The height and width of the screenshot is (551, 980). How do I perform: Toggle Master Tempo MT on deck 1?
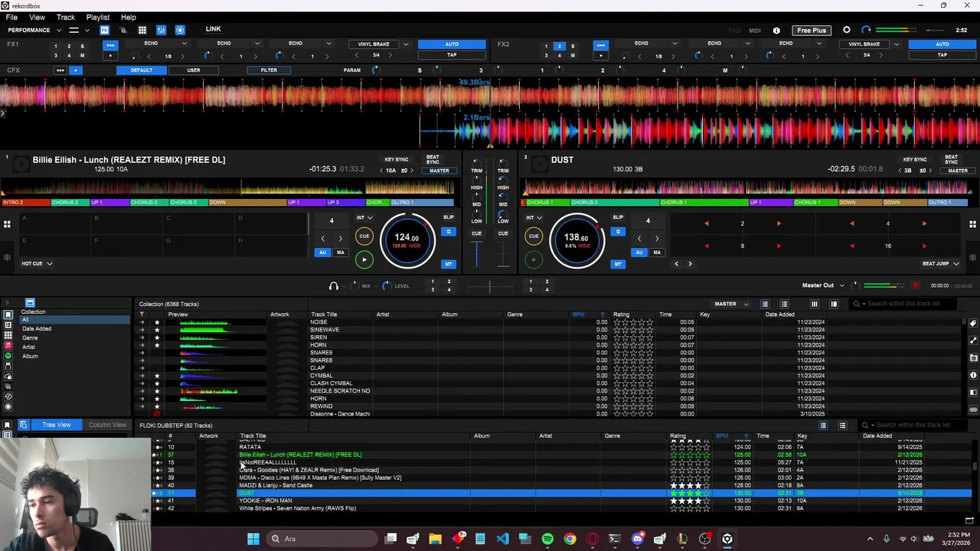click(x=449, y=264)
